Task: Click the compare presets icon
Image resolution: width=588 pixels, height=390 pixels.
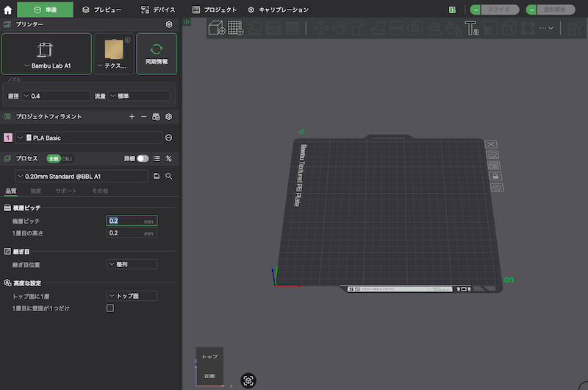Action: (x=168, y=158)
